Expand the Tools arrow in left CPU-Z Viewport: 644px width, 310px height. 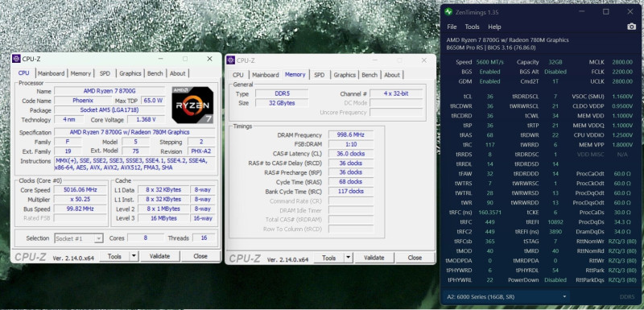click(134, 256)
